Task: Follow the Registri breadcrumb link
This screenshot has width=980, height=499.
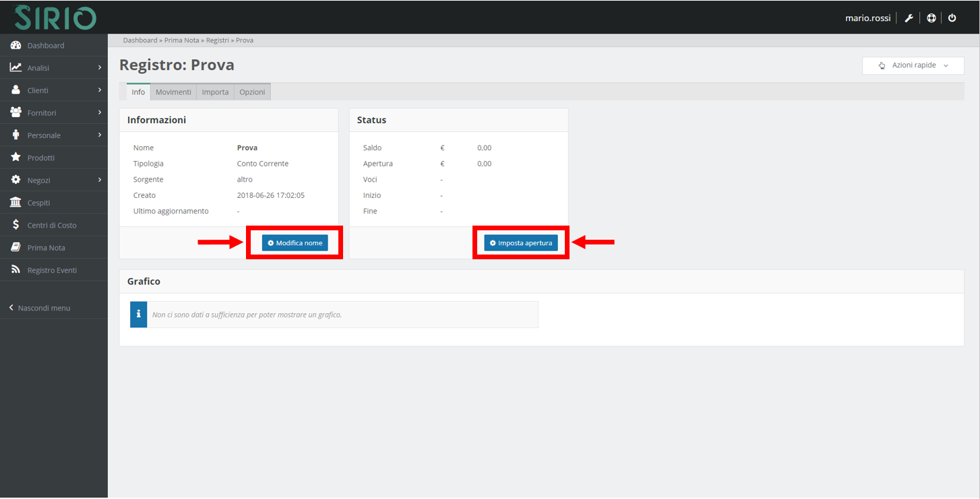Action: click(217, 40)
